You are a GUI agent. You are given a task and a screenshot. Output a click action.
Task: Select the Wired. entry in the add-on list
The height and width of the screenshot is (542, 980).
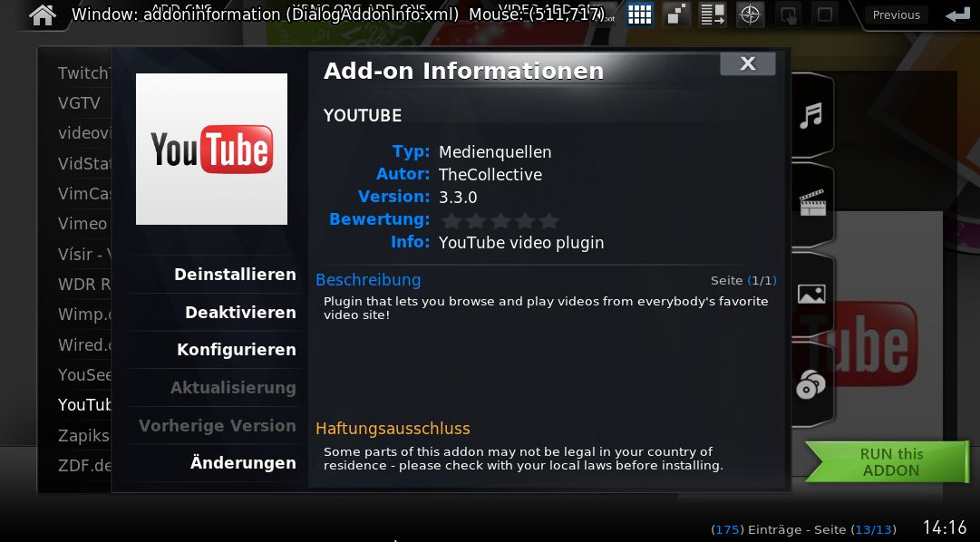click(x=83, y=344)
